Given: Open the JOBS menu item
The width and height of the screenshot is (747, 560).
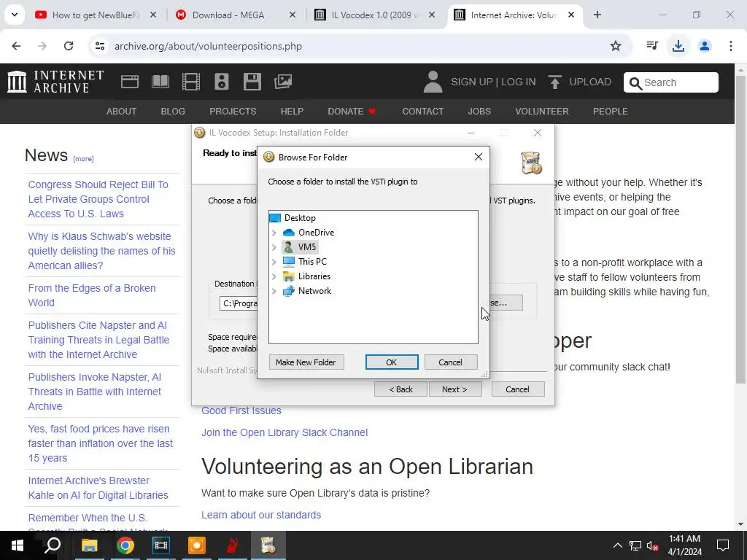Looking at the screenshot, I should pyautogui.click(x=479, y=112).
